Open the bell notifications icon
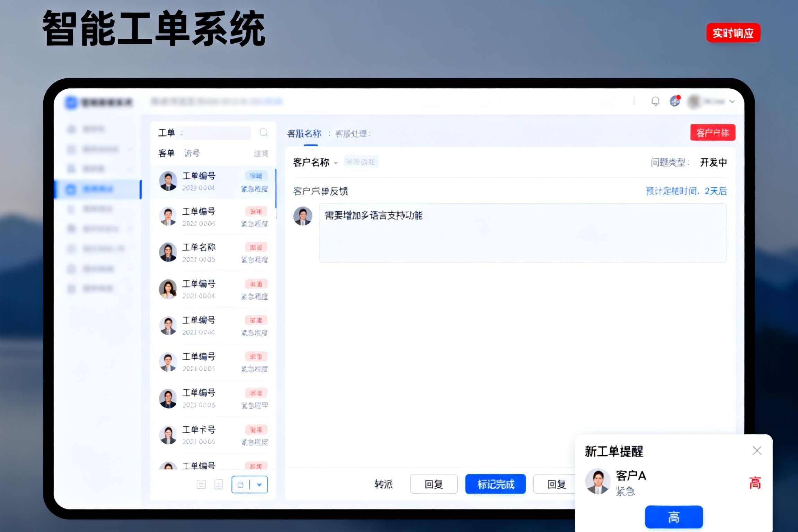Image resolution: width=798 pixels, height=532 pixels. (x=655, y=101)
